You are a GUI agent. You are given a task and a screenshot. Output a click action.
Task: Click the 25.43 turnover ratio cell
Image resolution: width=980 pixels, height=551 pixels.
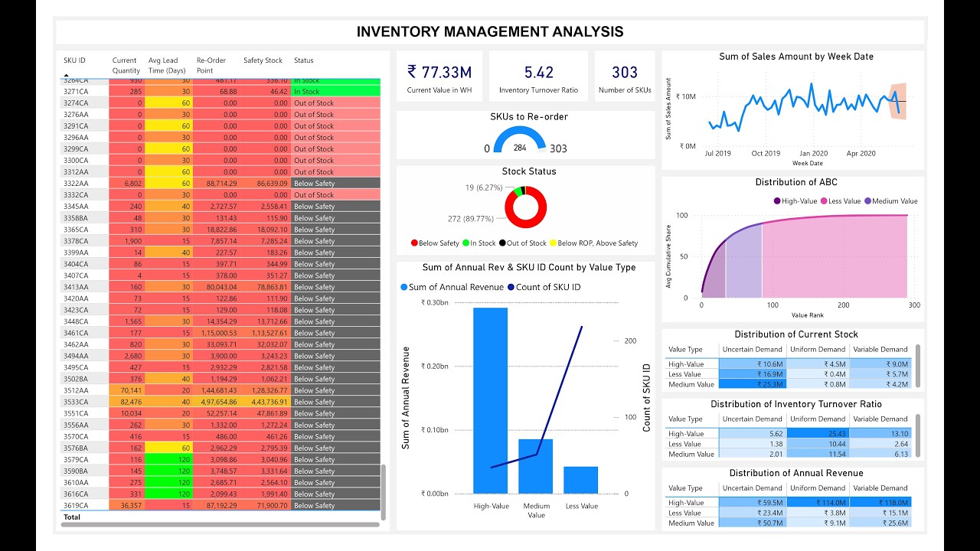pyautogui.click(x=818, y=433)
